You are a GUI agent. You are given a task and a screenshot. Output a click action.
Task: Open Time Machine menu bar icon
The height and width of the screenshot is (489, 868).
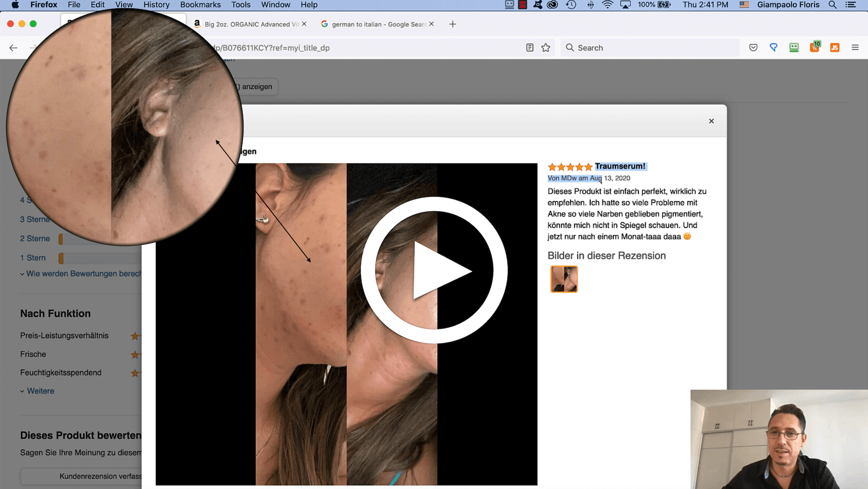(571, 5)
